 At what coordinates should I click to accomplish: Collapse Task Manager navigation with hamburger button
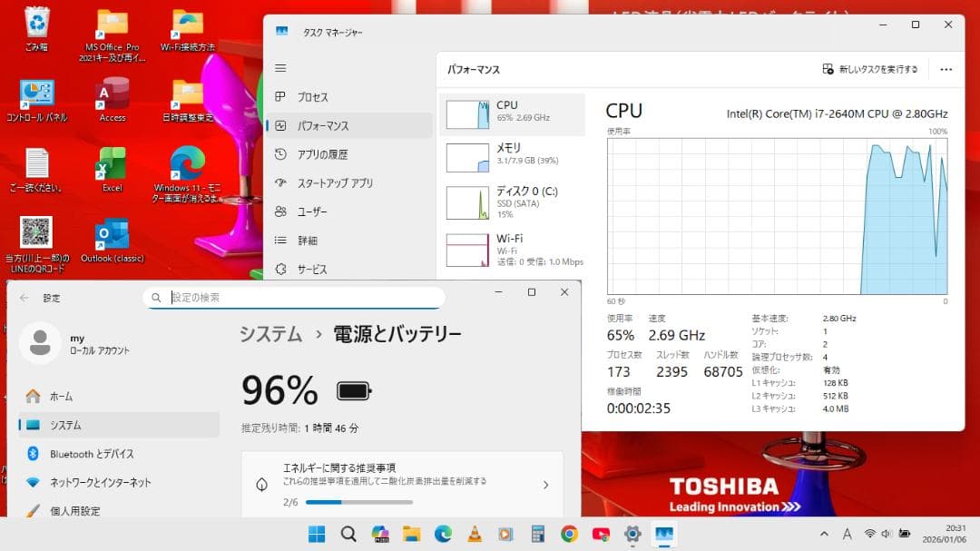click(280, 67)
